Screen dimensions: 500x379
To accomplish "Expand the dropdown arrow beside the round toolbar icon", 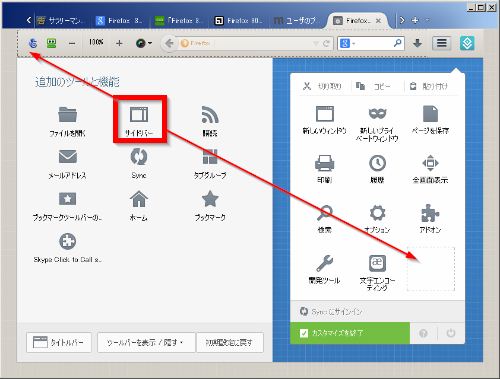I will pyautogui.click(x=150, y=43).
